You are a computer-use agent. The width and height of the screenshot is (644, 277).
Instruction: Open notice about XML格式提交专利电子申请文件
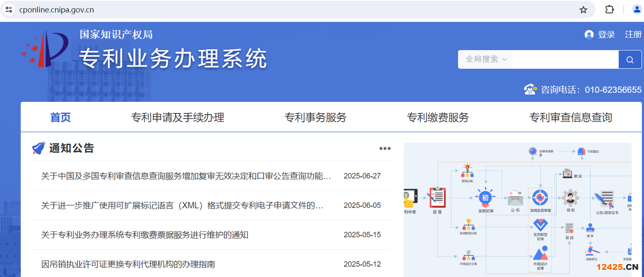(x=182, y=206)
